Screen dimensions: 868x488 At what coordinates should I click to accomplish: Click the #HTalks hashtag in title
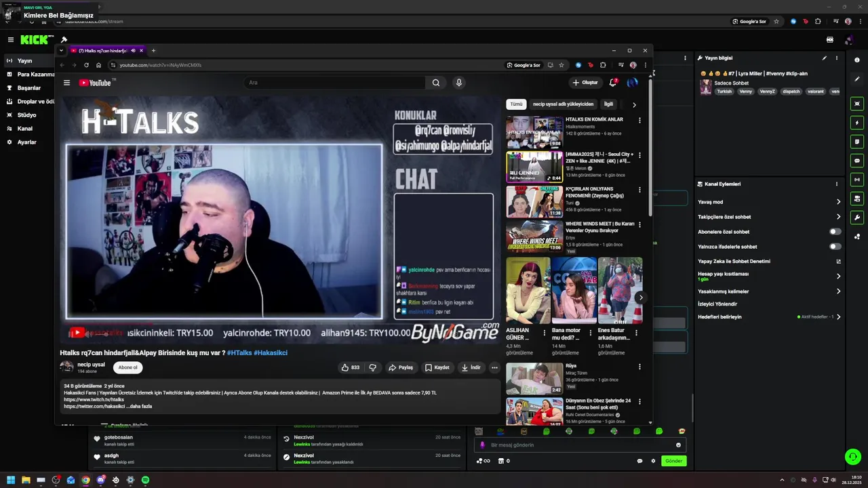tap(239, 353)
